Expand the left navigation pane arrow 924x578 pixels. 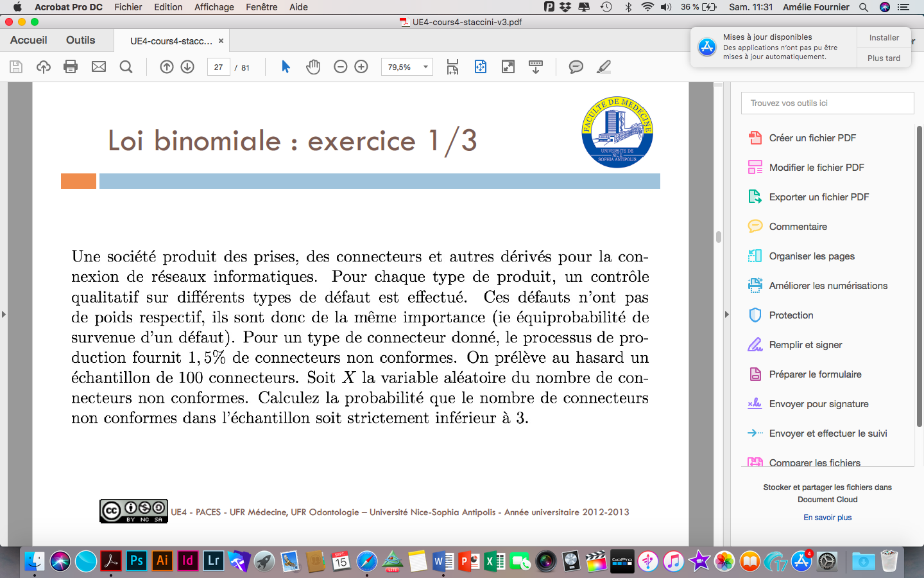tap(4, 315)
